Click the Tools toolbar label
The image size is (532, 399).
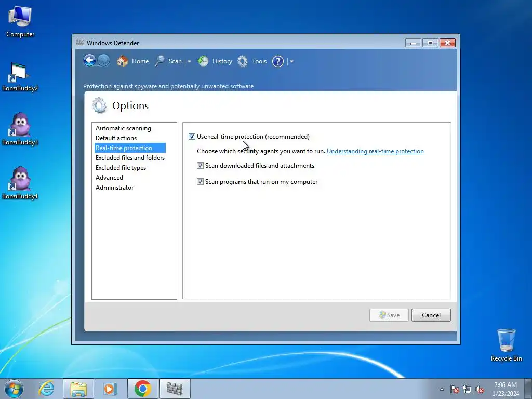point(259,61)
